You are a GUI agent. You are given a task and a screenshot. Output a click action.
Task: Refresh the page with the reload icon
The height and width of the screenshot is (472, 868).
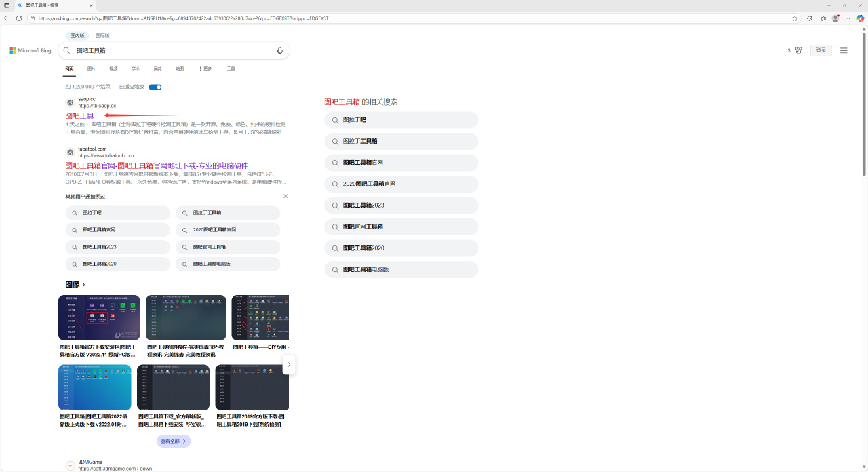click(19, 18)
